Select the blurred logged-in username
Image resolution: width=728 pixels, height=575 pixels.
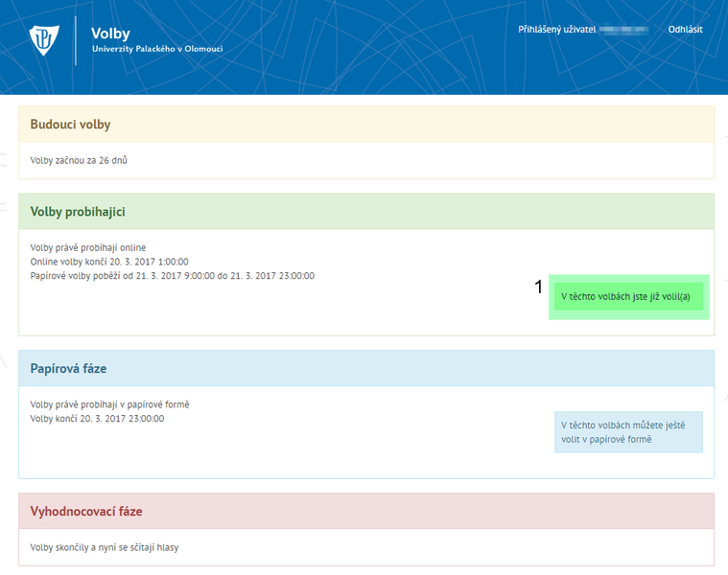[x=624, y=30]
